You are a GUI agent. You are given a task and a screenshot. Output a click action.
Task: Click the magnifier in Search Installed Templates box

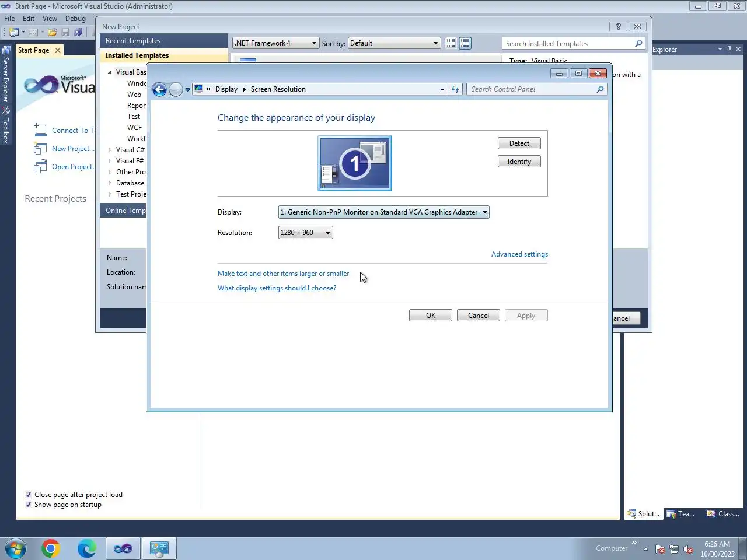coord(638,43)
